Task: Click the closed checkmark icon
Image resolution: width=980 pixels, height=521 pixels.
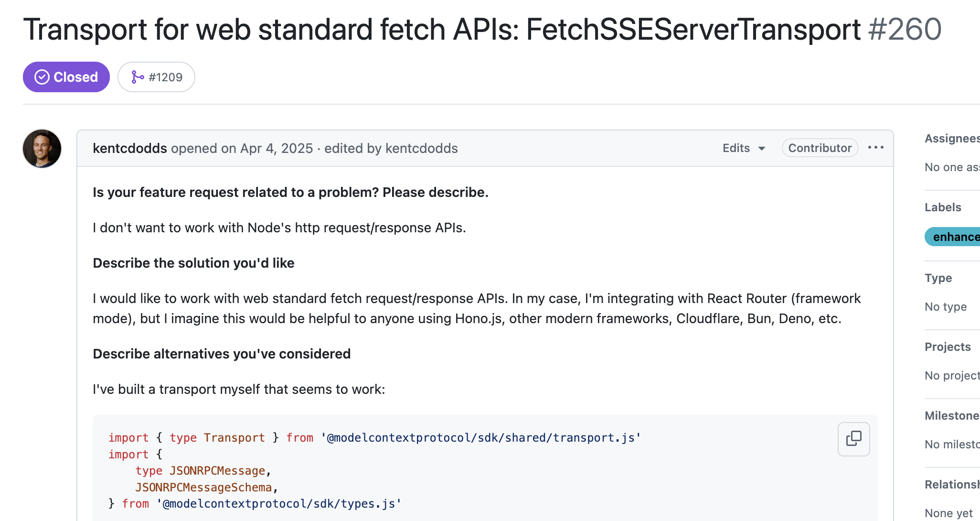Action: tap(42, 77)
